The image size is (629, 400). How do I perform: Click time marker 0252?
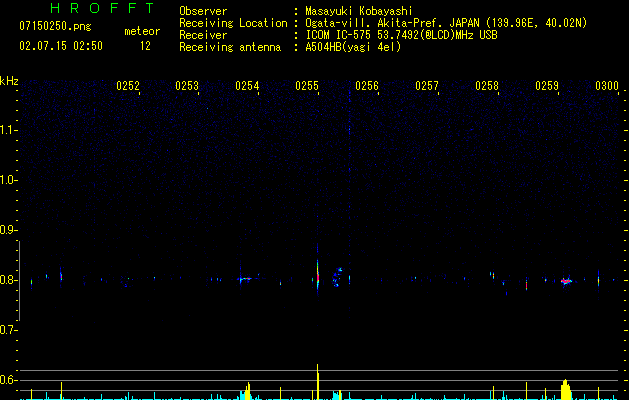point(128,86)
